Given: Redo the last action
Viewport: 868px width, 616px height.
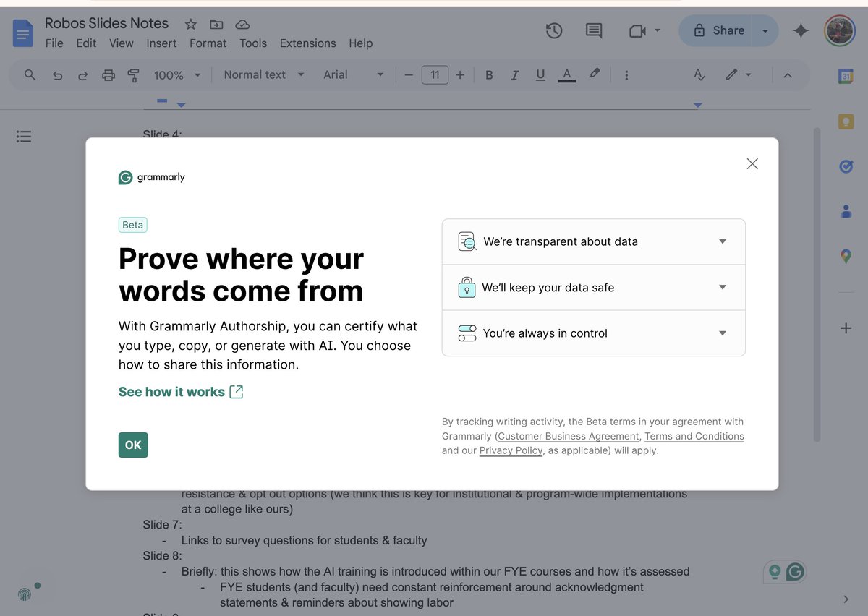Looking at the screenshot, I should click(82, 75).
